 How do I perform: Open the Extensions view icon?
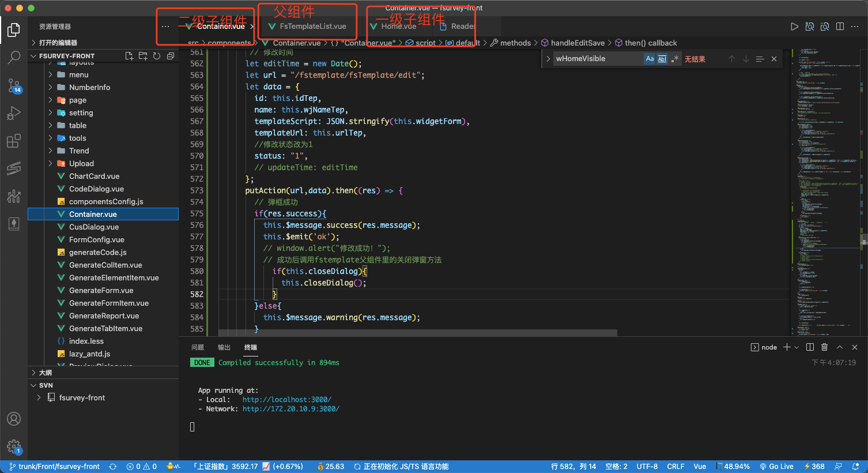point(14,141)
